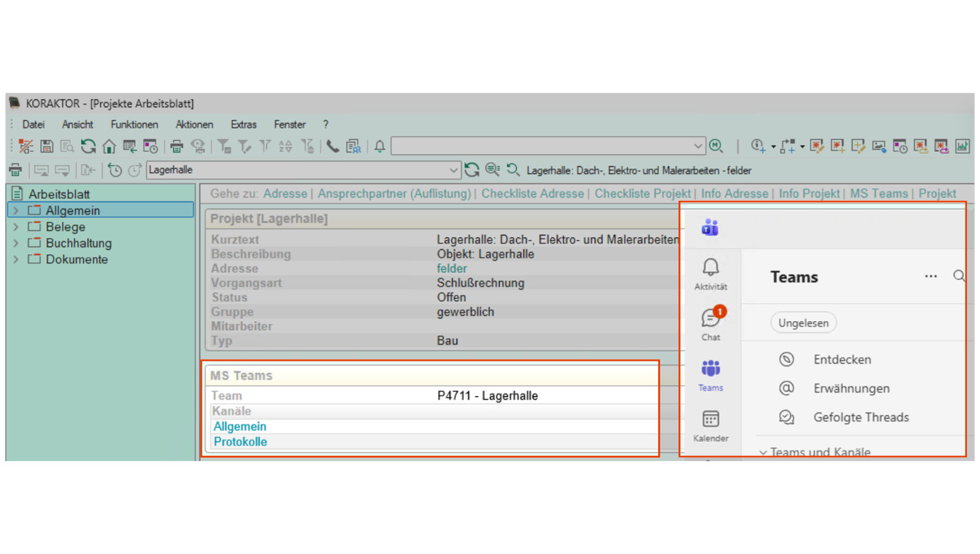Click the telephone handset icon
This screenshot has height=554, width=980.
click(x=332, y=146)
